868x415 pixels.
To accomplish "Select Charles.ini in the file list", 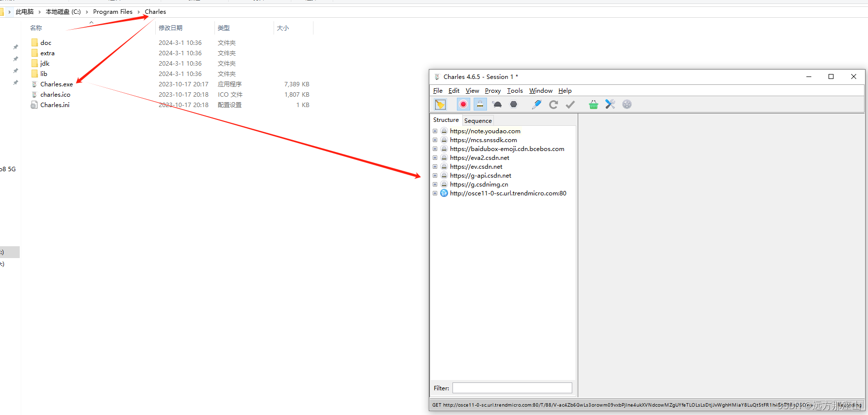I will tap(55, 105).
